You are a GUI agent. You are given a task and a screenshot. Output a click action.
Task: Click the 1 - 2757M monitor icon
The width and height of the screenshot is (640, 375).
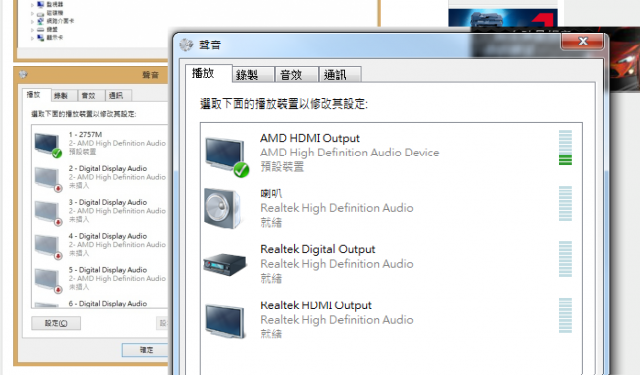(48, 145)
